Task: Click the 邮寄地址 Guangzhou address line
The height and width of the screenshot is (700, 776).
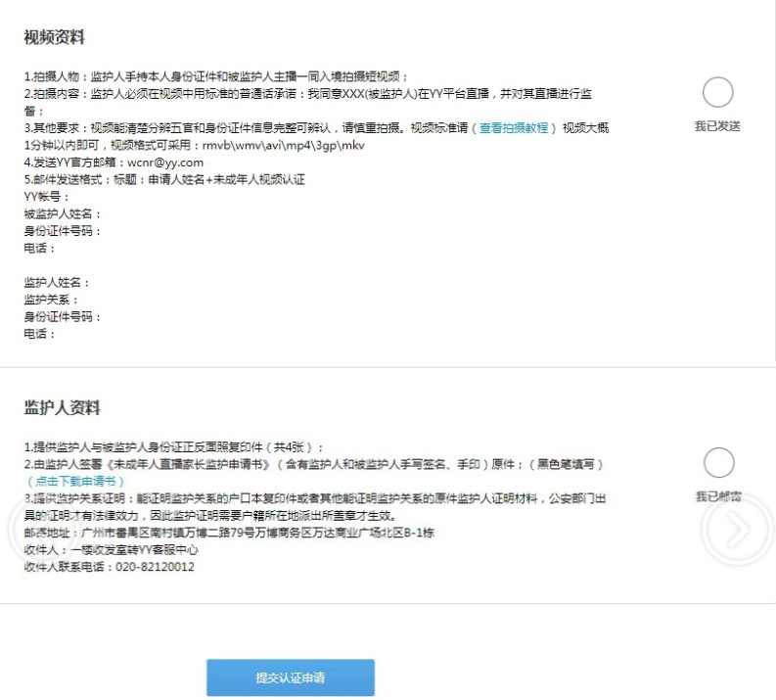Action: [x=229, y=533]
